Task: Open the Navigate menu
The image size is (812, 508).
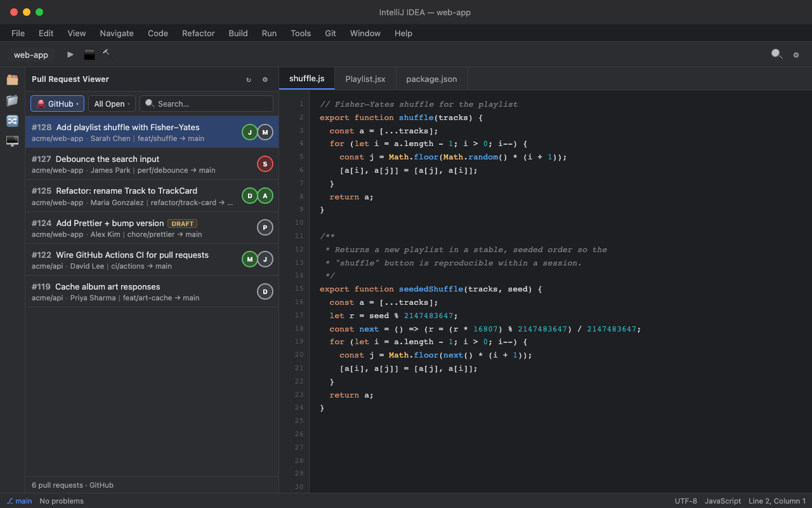Action: coord(117,33)
